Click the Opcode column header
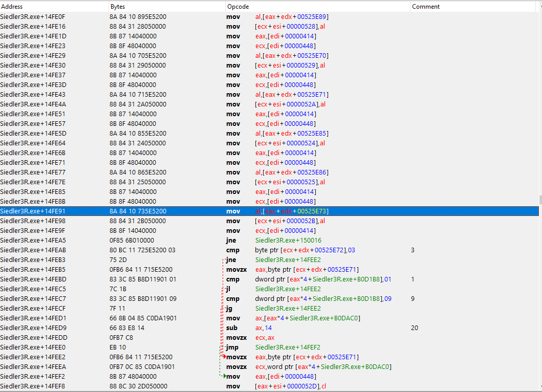542x392 pixels. coord(318,7)
